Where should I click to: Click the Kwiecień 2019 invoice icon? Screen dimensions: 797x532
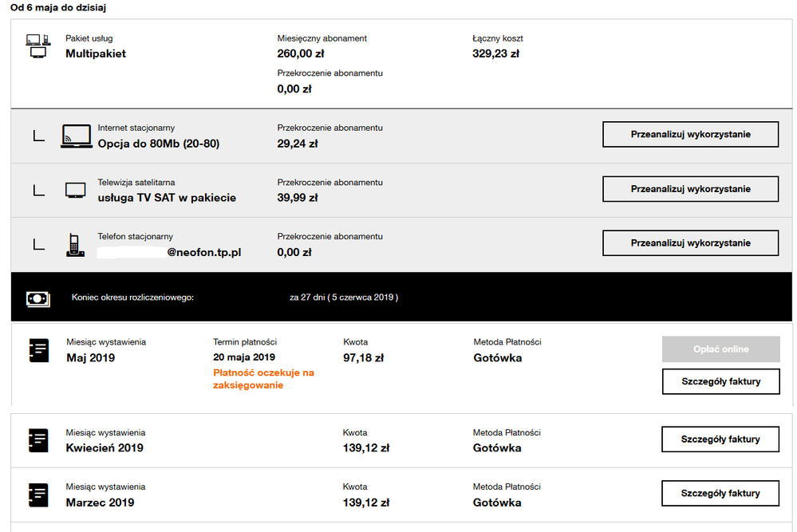[x=38, y=440]
